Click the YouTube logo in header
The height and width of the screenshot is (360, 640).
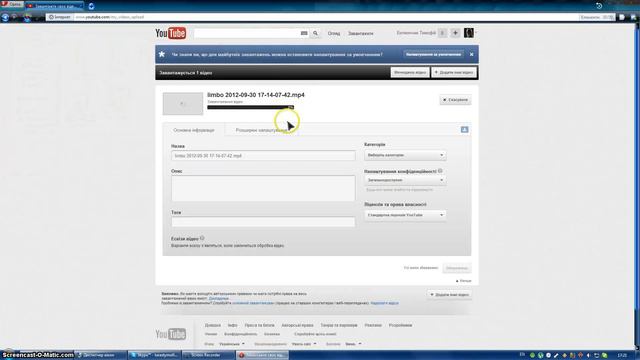[x=171, y=33]
